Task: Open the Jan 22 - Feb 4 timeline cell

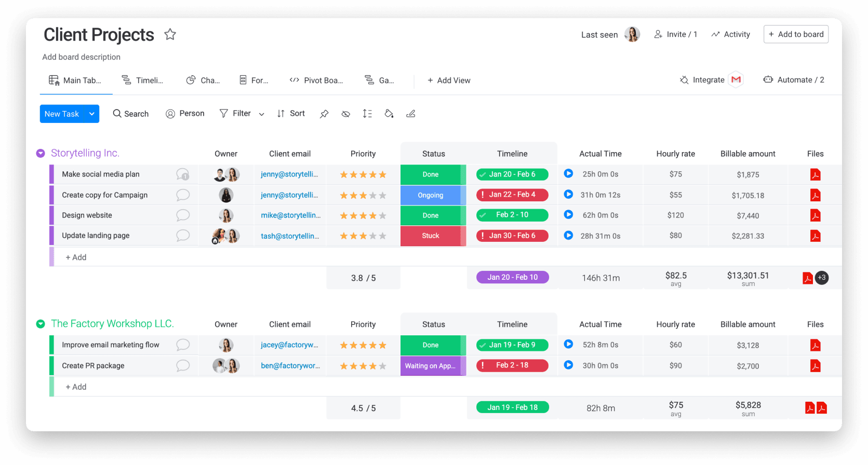Action: pyautogui.click(x=512, y=195)
